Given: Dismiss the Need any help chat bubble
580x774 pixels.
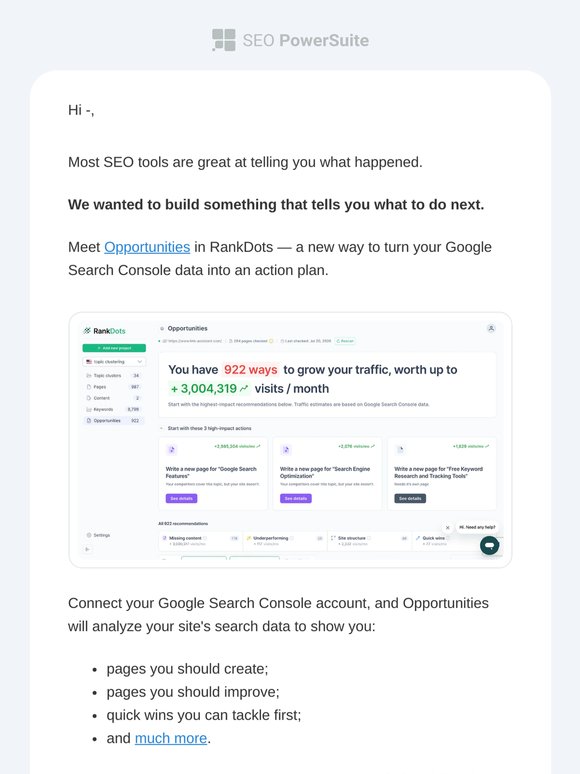Looking at the screenshot, I should coord(448,528).
